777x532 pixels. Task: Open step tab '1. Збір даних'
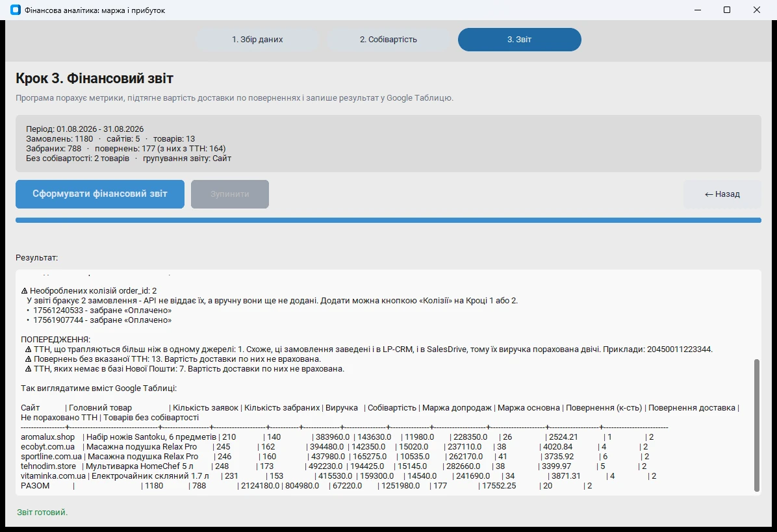point(257,40)
